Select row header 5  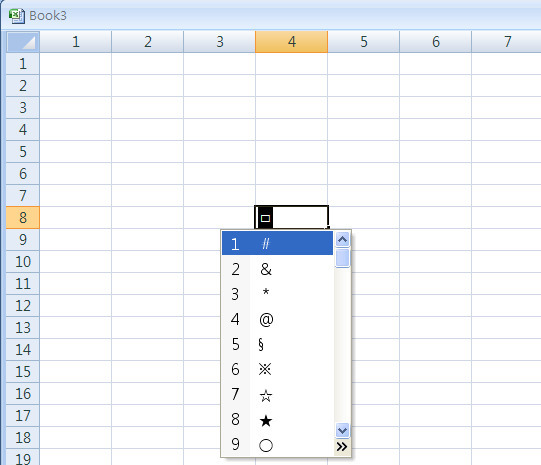(23, 152)
